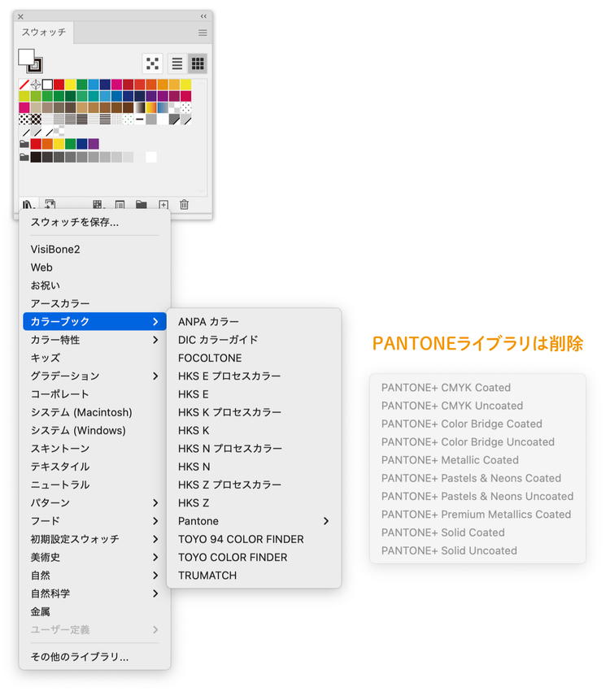Viewport: 610px width, 700px height.
Task: Open the キッズ swatch library
Action: pos(94,358)
